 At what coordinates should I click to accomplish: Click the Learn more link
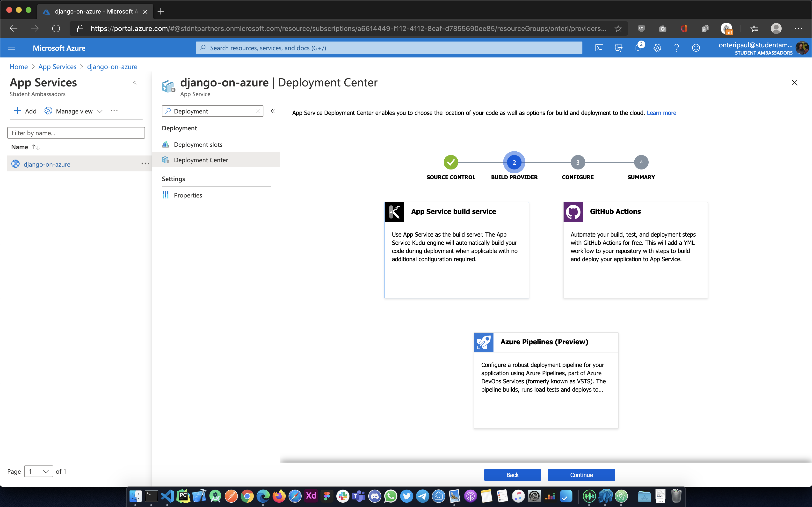(x=661, y=113)
